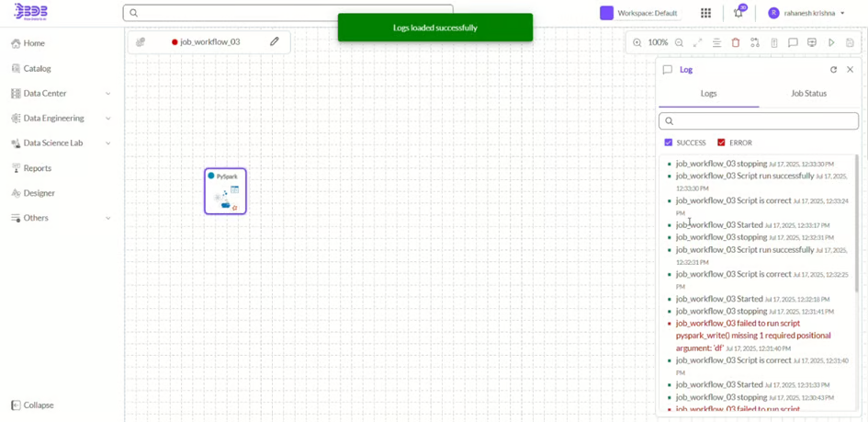Click the zoom in magnifier icon
868x422 pixels.
coord(637,42)
